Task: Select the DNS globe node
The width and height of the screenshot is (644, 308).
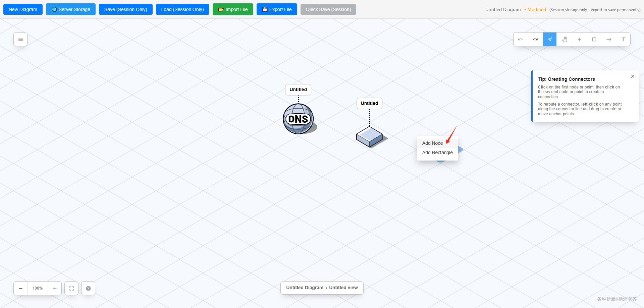Action: 299,119
